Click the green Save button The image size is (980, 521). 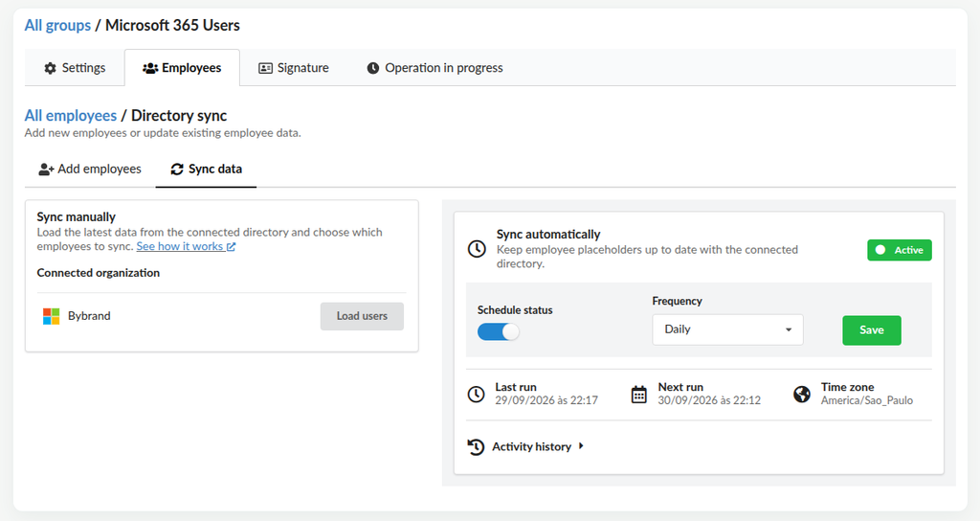click(872, 330)
